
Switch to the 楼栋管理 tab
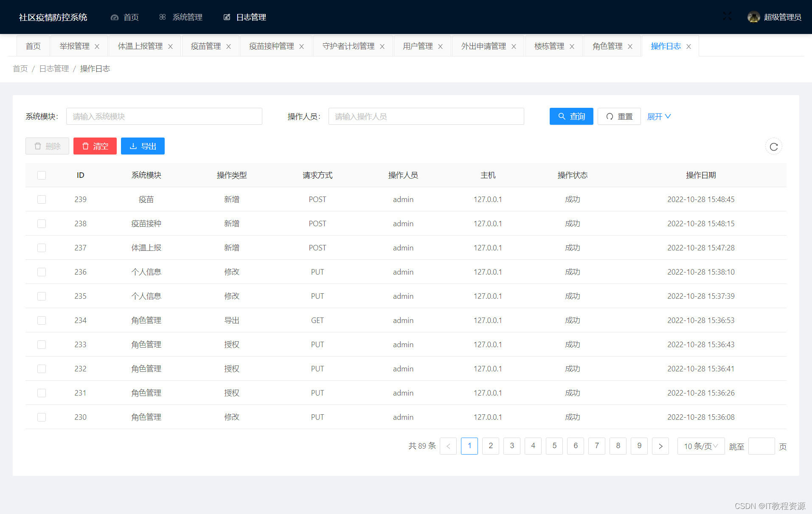pos(549,46)
